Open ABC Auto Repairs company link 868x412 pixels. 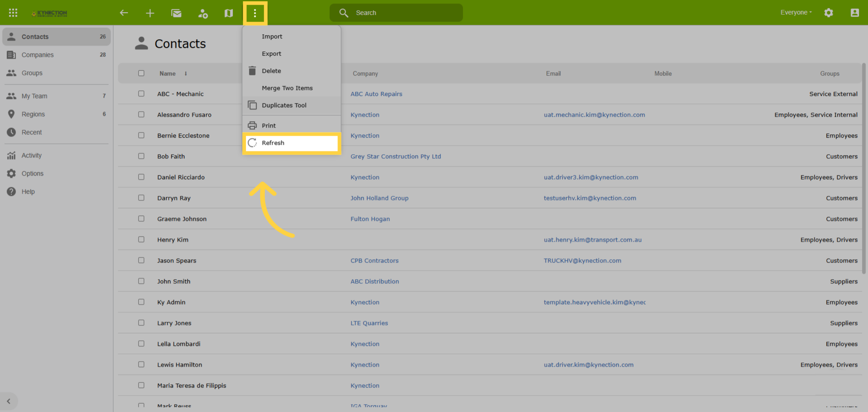(x=376, y=94)
